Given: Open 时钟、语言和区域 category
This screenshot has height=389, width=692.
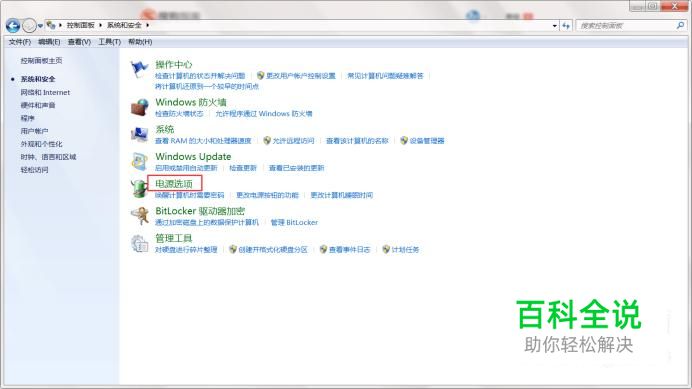Looking at the screenshot, I should (49, 157).
